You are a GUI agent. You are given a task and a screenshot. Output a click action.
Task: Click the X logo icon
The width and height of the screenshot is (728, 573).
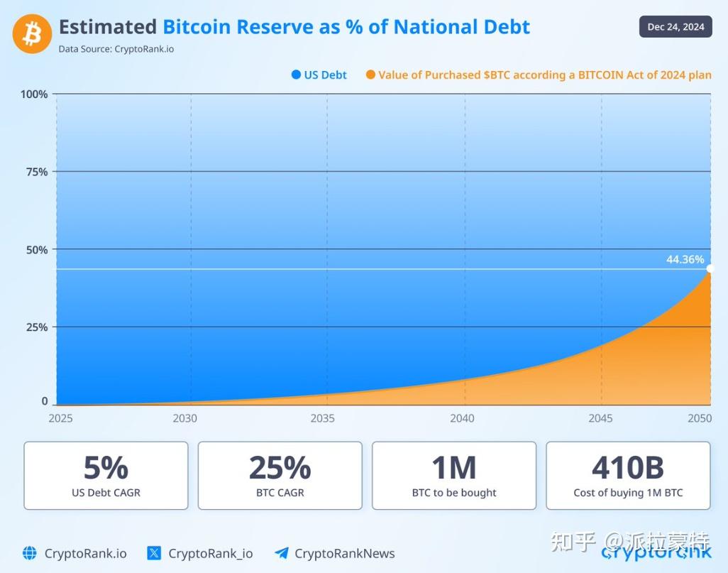pos(154,553)
